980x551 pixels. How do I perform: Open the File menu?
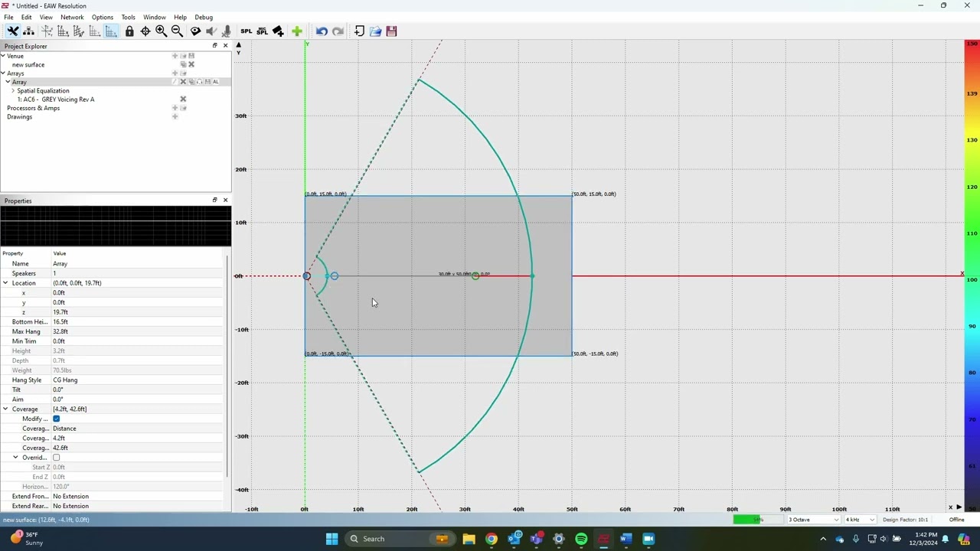tap(8, 17)
